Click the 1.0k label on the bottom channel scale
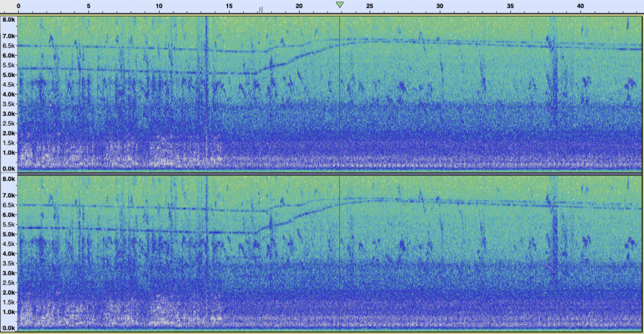The image size is (644, 334). 8,312
